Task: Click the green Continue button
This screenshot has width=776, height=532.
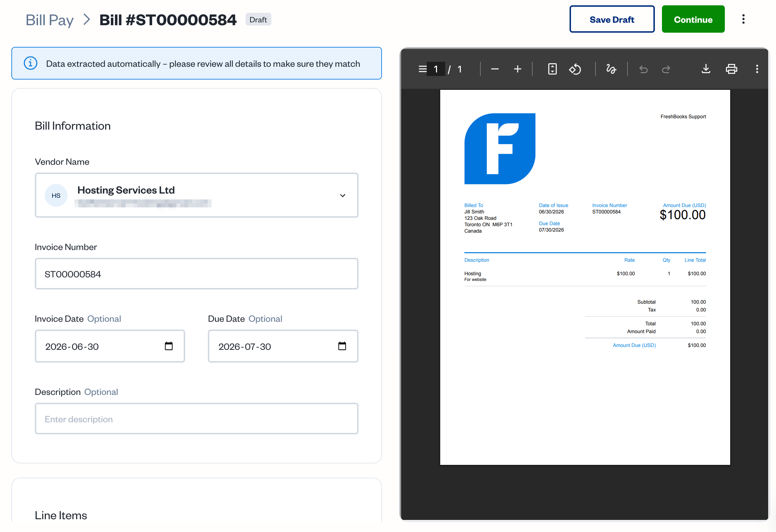Action: 693,19
